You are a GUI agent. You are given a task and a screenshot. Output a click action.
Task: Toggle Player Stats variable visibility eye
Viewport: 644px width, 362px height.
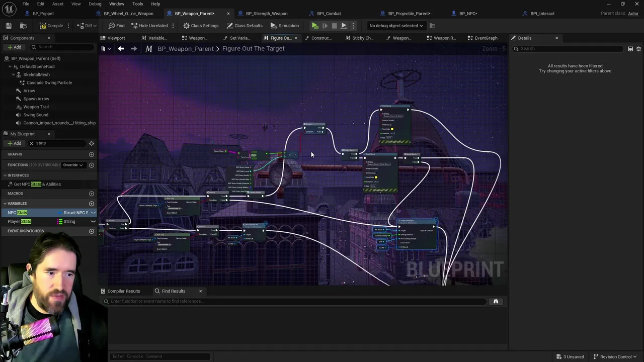93,222
